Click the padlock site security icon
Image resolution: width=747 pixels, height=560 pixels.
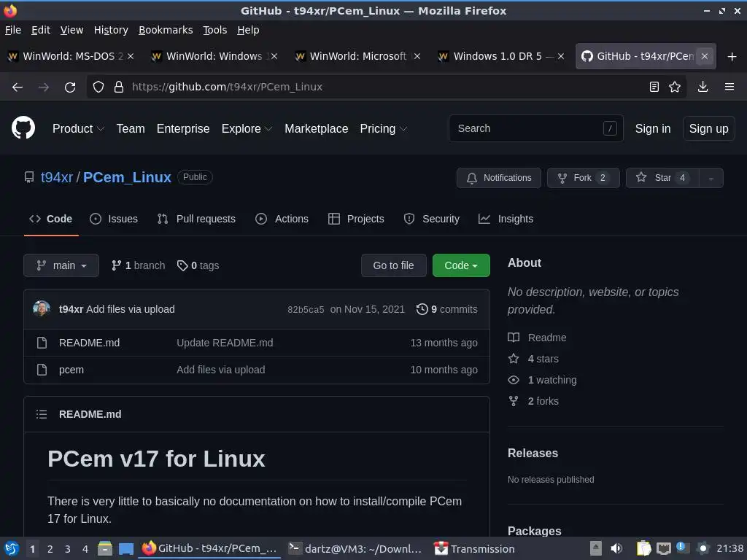[119, 87]
